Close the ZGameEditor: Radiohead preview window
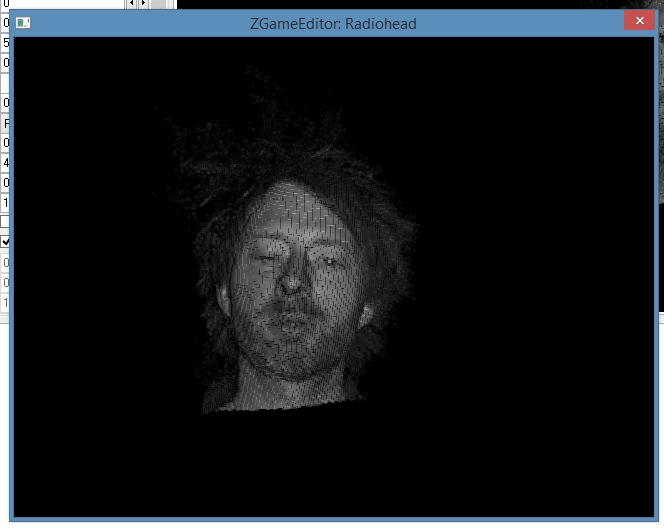This screenshot has width=664, height=531. [x=639, y=20]
